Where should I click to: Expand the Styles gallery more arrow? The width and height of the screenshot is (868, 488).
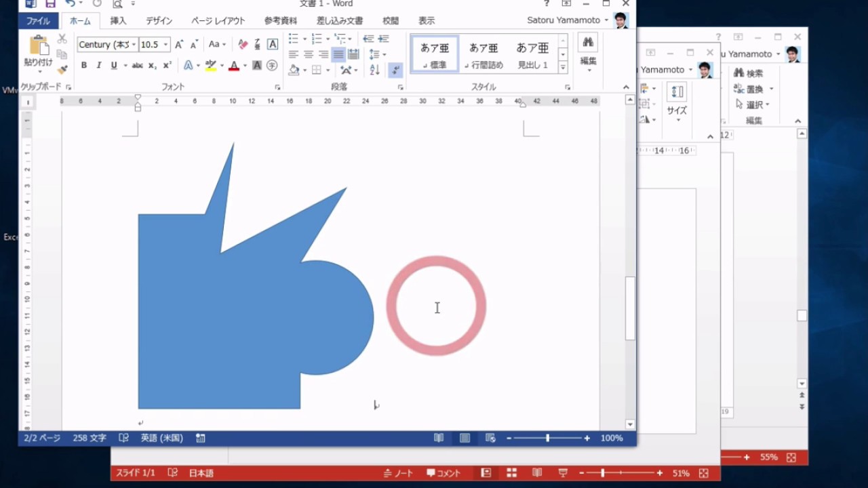click(563, 67)
